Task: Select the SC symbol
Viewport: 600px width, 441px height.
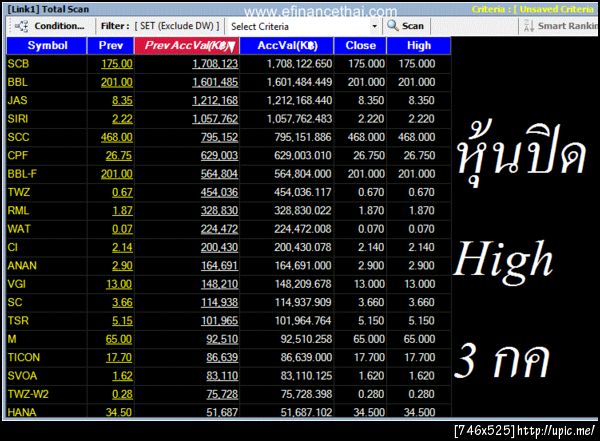Action: click(15, 302)
